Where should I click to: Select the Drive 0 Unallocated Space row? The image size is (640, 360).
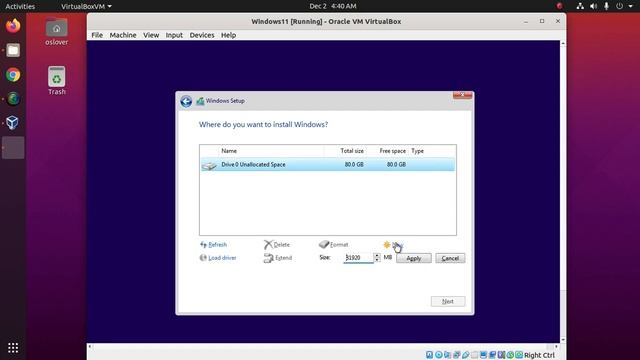[327, 164]
